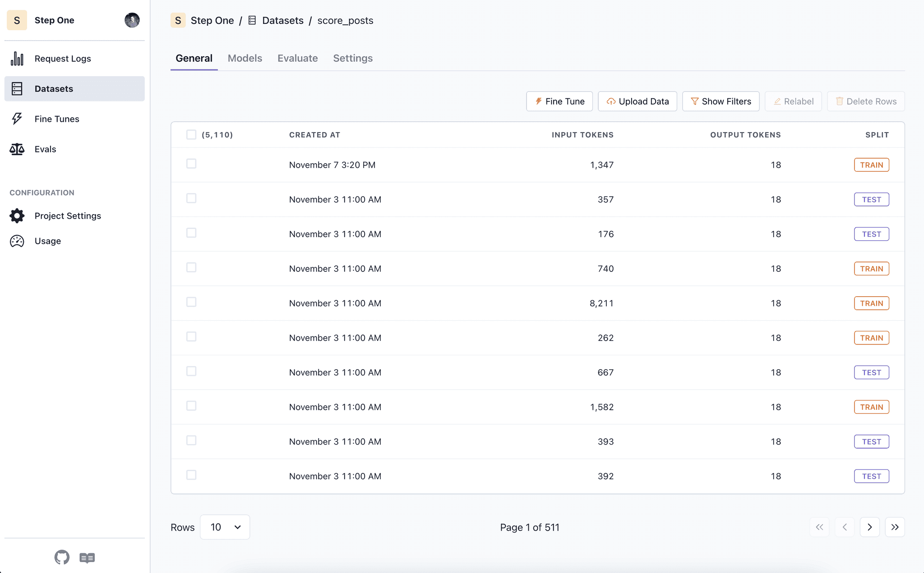
Task: Open Project Settings
Action: click(68, 215)
